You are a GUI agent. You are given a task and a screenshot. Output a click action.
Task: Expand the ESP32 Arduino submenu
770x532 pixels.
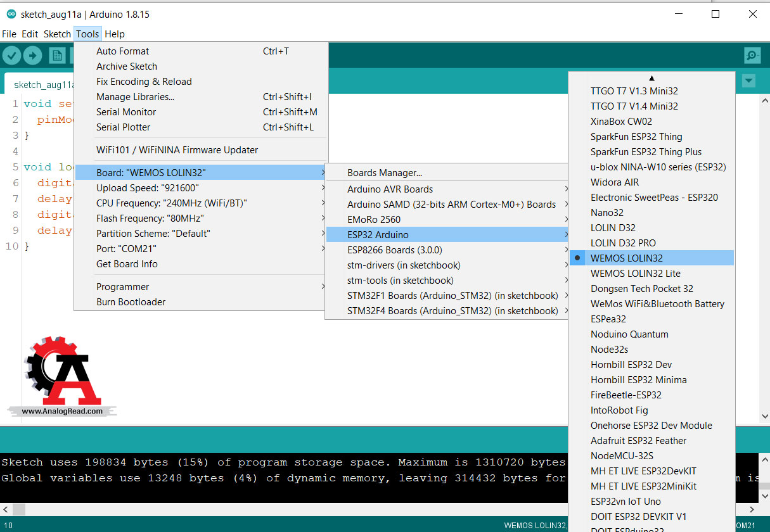(x=446, y=235)
